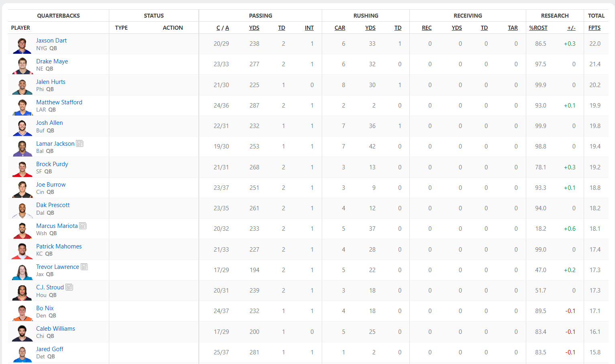Viewport: 615px width, 364px height.
Task: Sort by receiving REC column
Action: point(427,28)
